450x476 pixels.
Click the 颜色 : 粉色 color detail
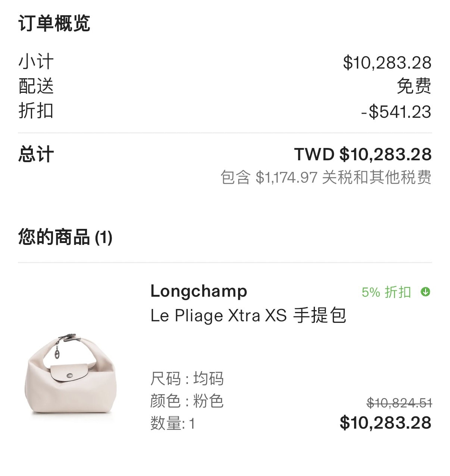tap(187, 401)
